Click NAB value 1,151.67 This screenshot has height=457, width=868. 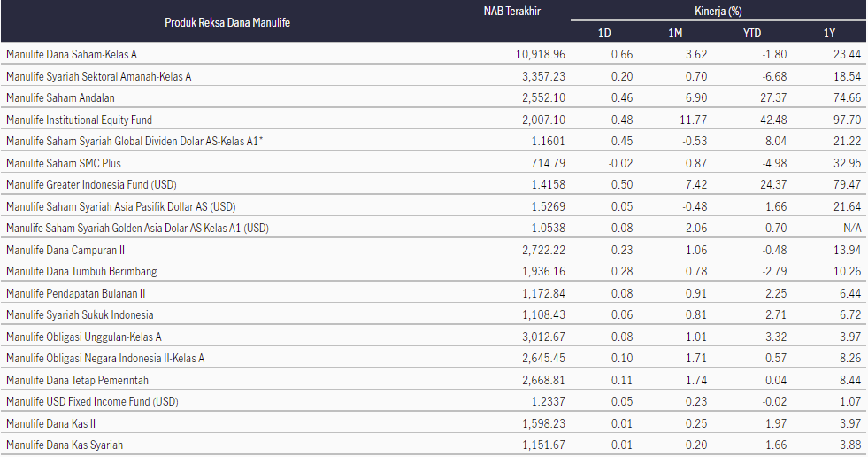point(543,445)
